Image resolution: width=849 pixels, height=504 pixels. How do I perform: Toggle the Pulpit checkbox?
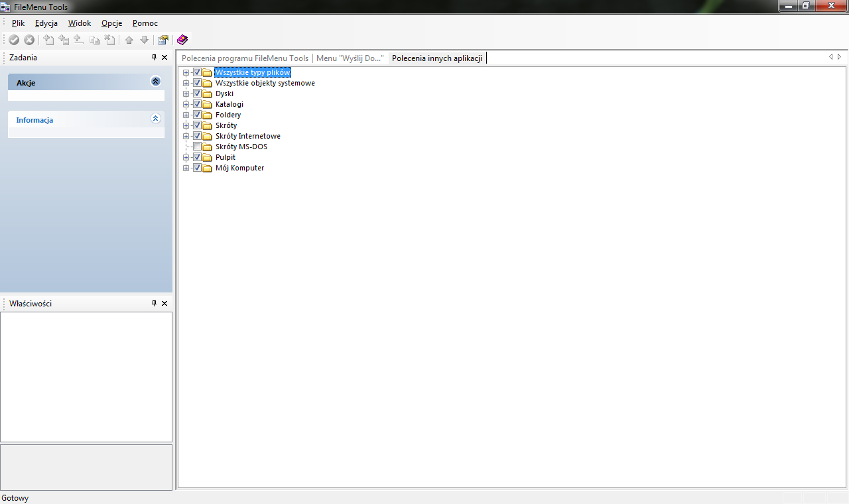(x=197, y=157)
